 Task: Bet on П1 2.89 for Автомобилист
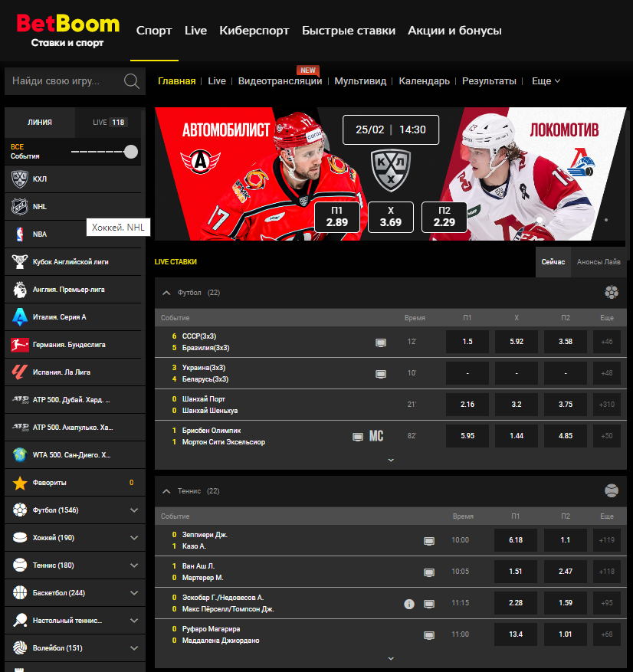[337, 217]
